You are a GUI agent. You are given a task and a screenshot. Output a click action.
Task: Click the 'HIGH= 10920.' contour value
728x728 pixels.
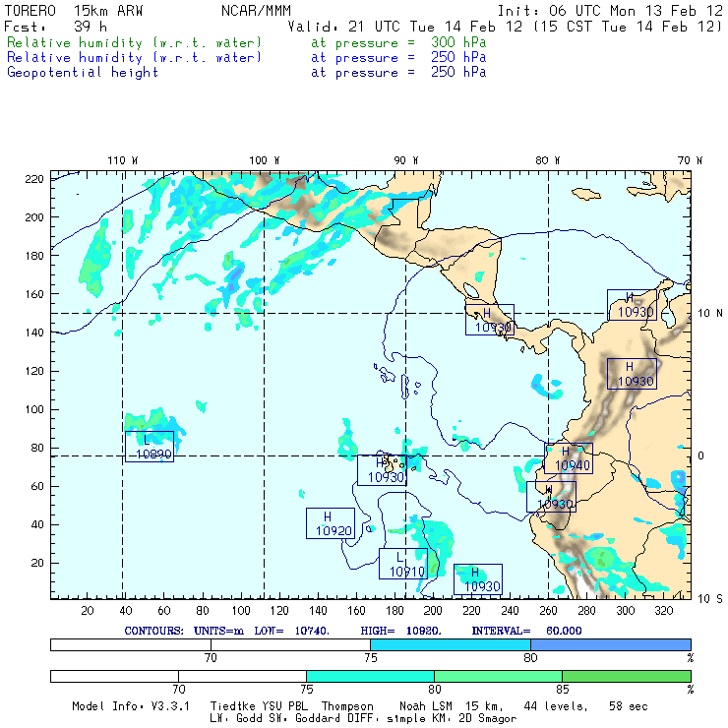click(400, 631)
